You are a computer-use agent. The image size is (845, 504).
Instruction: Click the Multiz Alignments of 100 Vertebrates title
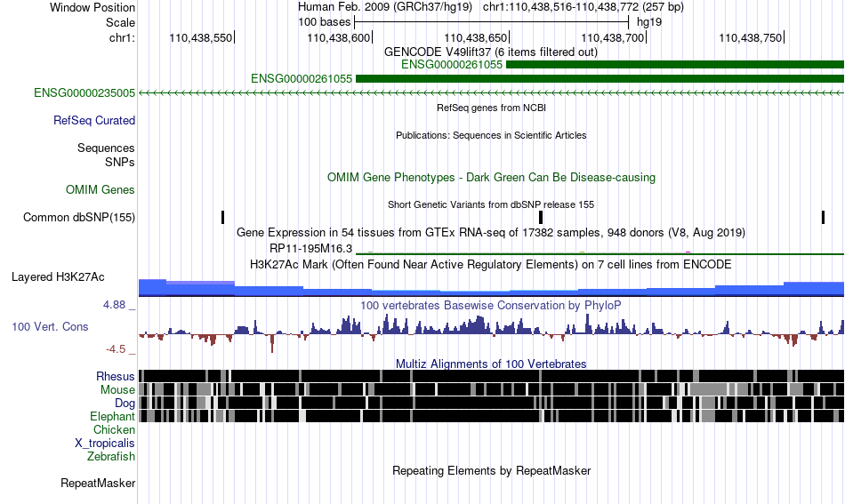click(491, 364)
